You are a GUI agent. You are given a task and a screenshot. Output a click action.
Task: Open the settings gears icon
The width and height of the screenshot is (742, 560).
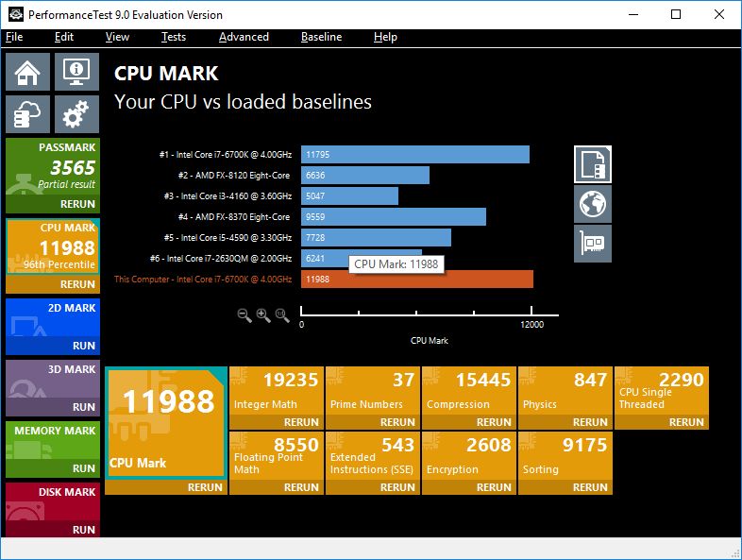(76, 114)
